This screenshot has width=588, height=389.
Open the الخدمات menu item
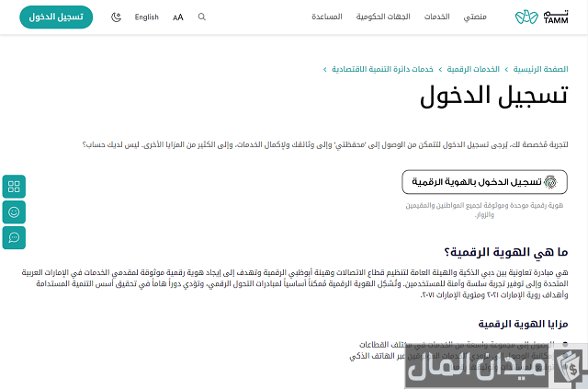437,17
